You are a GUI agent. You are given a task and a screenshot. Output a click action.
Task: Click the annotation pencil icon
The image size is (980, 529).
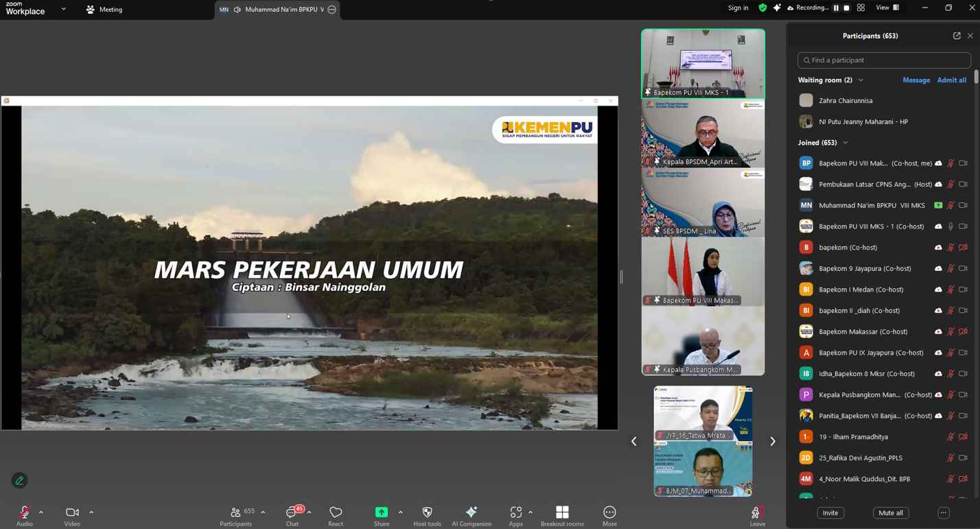(19, 480)
